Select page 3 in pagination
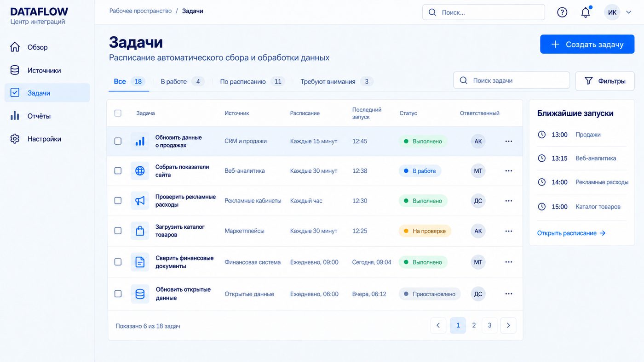This screenshot has width=644, height=362. click(x=489, y=325)
